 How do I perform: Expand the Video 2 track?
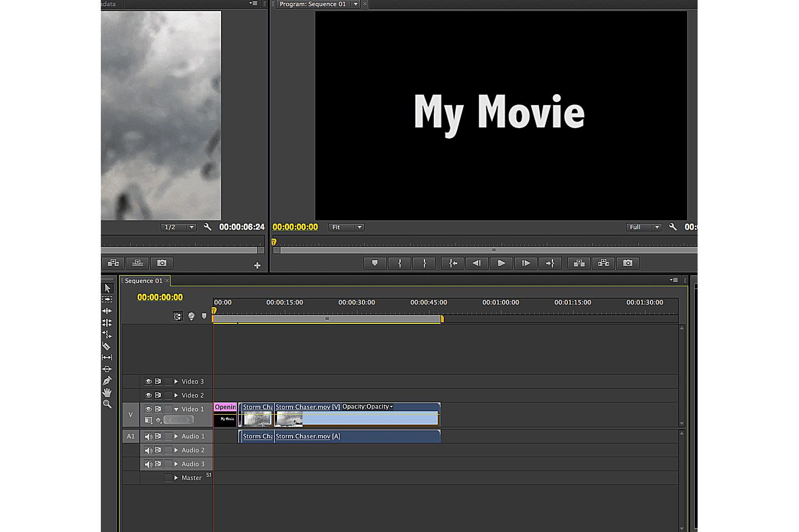176,395
